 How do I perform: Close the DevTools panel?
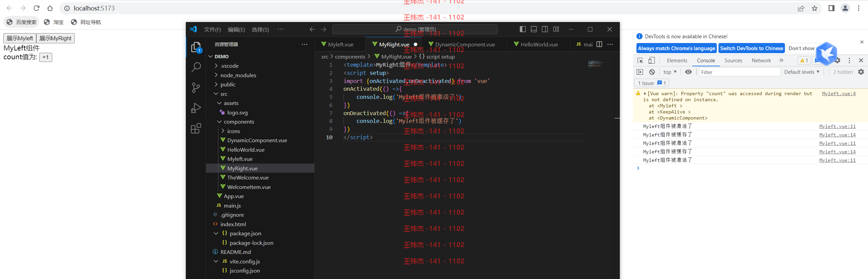861,61
